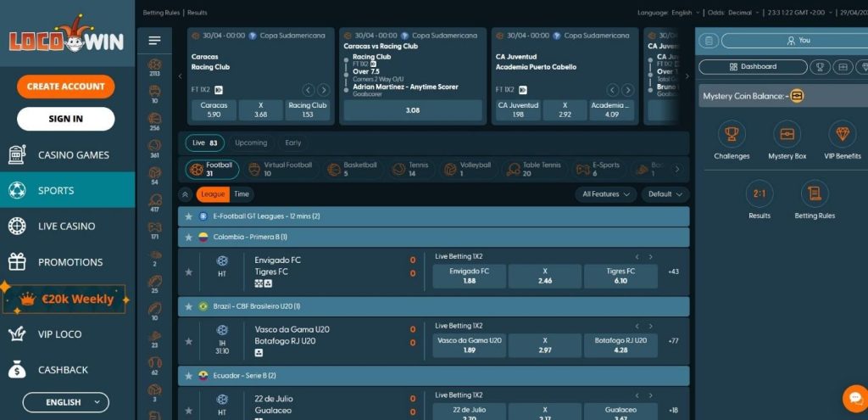This screenshot has width=868, height=420.
Task: Click previous market arrow on Caracas card
Action: [x=309, y=90]
